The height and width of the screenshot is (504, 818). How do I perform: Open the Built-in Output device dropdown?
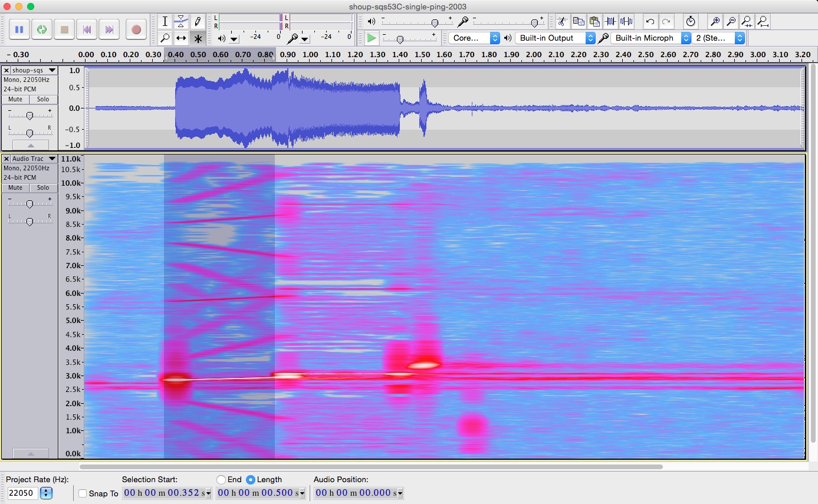(556, 38)
